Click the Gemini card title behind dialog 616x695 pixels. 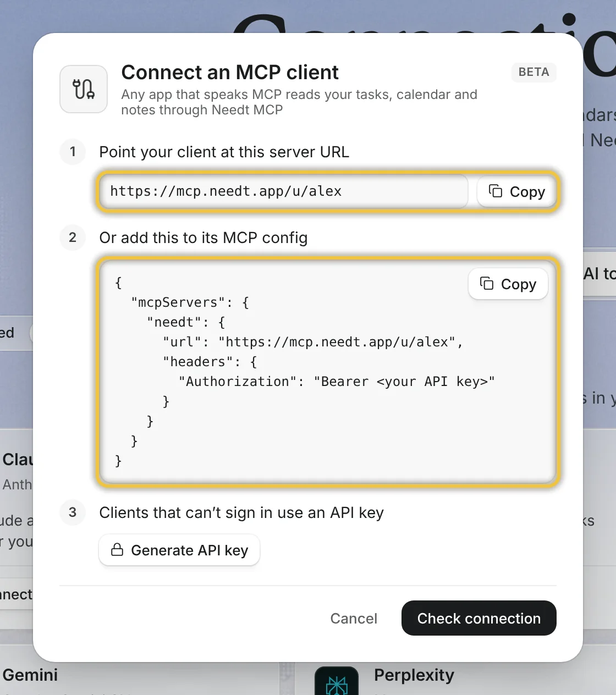30,675
